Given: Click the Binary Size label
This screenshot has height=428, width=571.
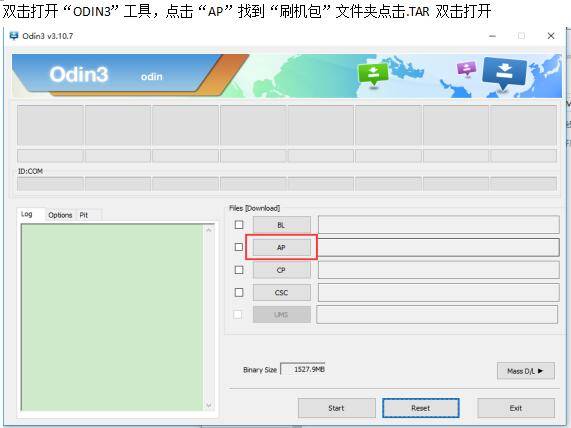Looking at the screenshot, I should tap(260, 370).
